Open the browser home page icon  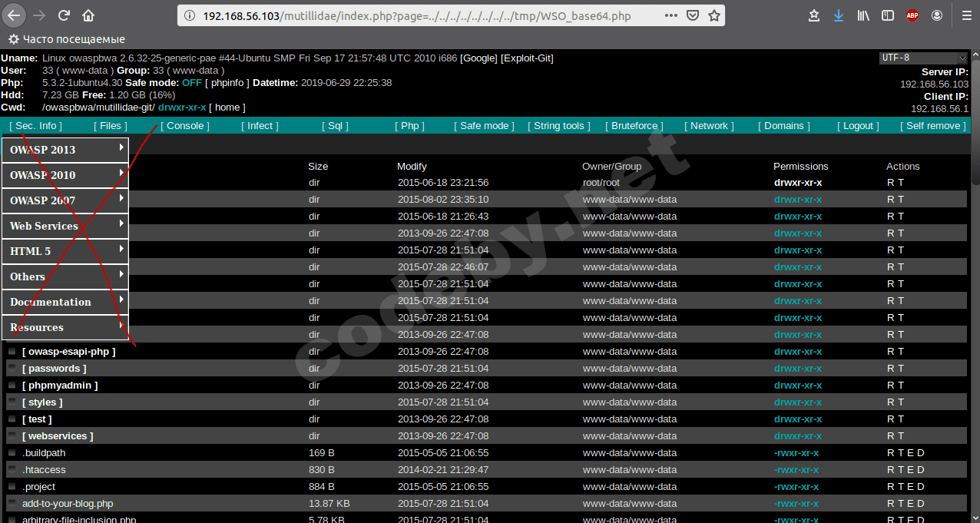89,15
